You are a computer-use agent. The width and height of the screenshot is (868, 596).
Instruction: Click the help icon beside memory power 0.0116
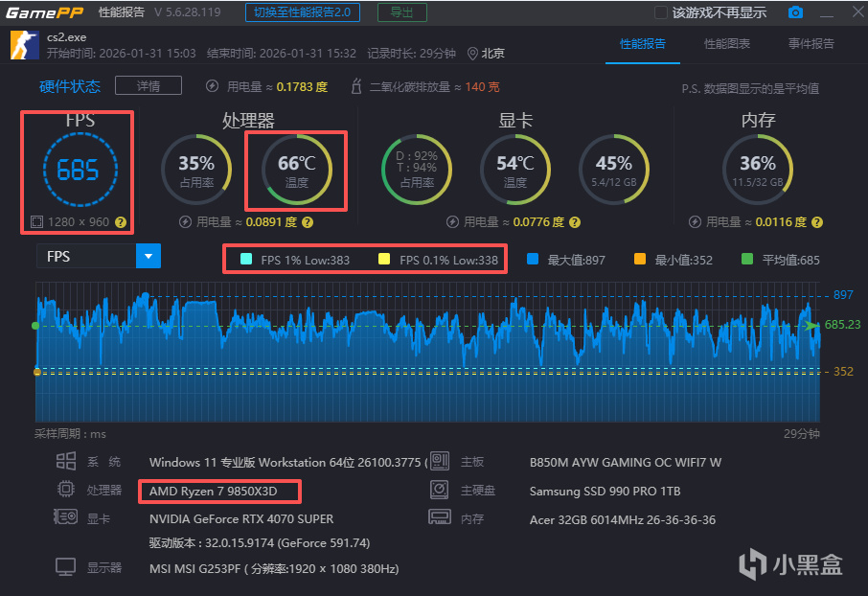pyautogui.click(x=817, y=222)
